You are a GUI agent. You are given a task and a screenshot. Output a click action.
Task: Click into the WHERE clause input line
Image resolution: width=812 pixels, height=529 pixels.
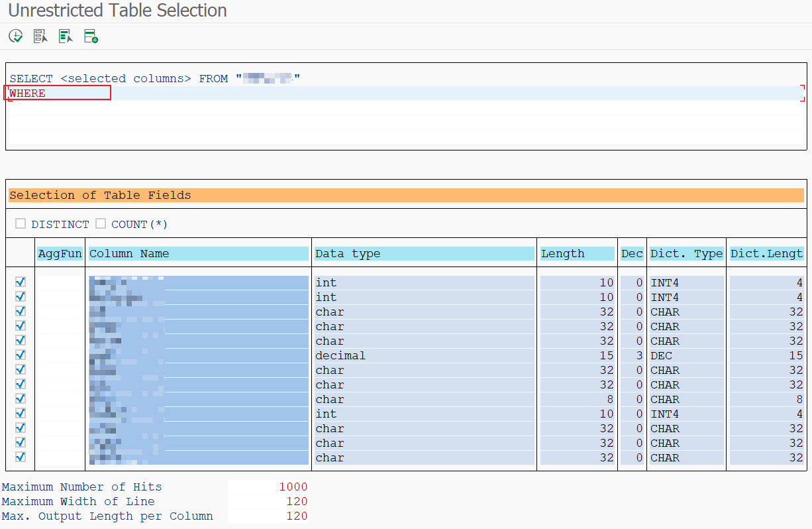click(406, 93)
